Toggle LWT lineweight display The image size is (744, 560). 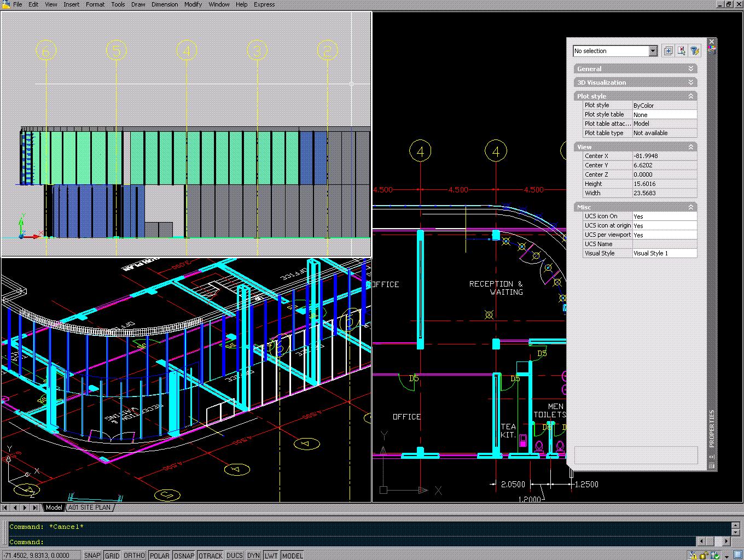(x=271, y=555)
